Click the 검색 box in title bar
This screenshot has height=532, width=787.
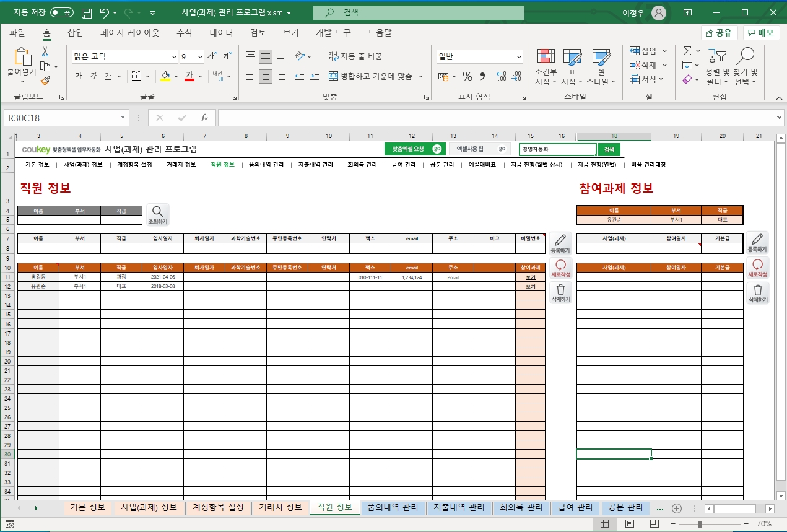click(x=419, y=12)
